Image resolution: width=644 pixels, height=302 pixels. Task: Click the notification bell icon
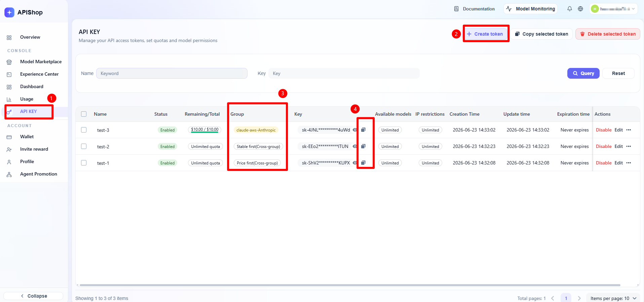[569, 9]
